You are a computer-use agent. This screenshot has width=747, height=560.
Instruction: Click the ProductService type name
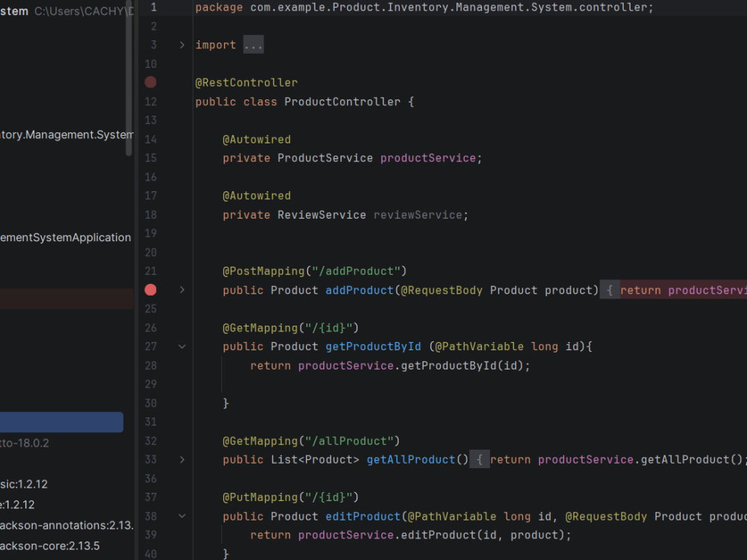[x=325, y=158]
